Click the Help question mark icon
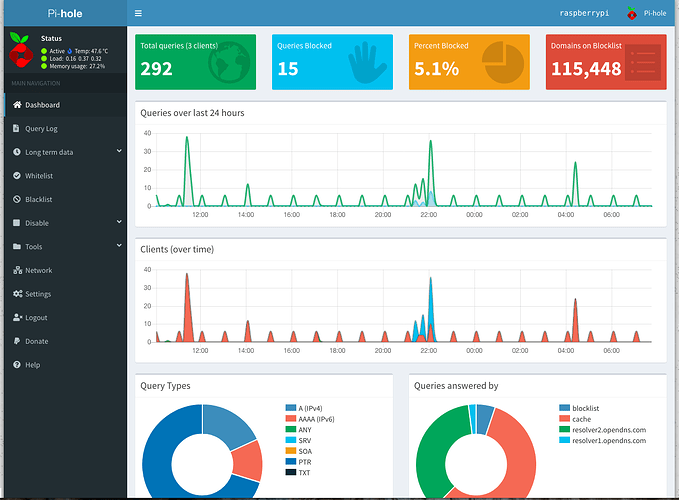This screenshot has width=679, height=500. 17,365
